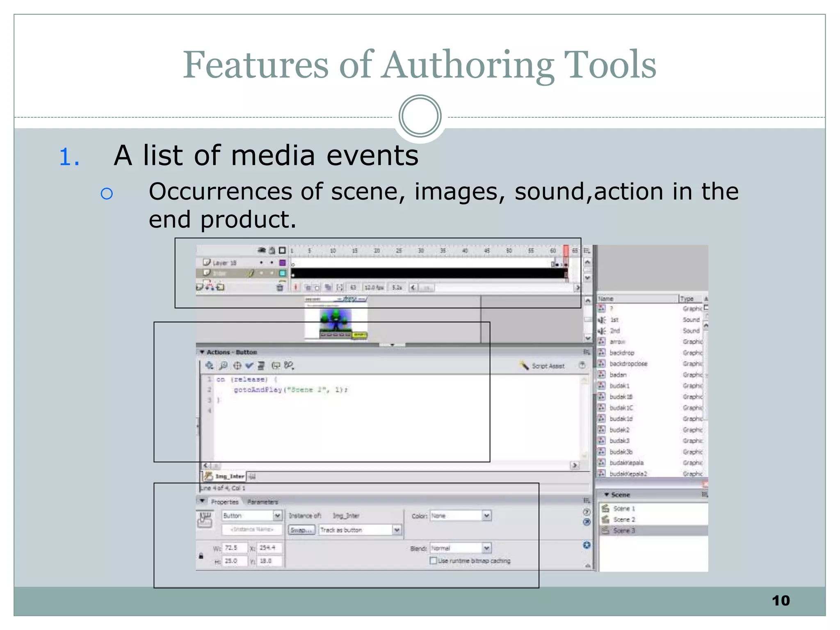
Task: Click the width field showing 72.5
Action: coord(235,548)
